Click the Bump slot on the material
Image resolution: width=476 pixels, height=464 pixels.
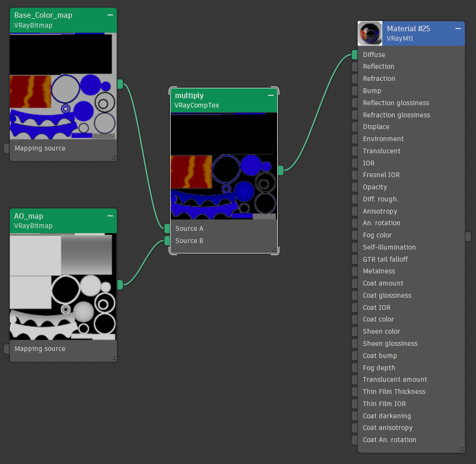click(372, 91)
